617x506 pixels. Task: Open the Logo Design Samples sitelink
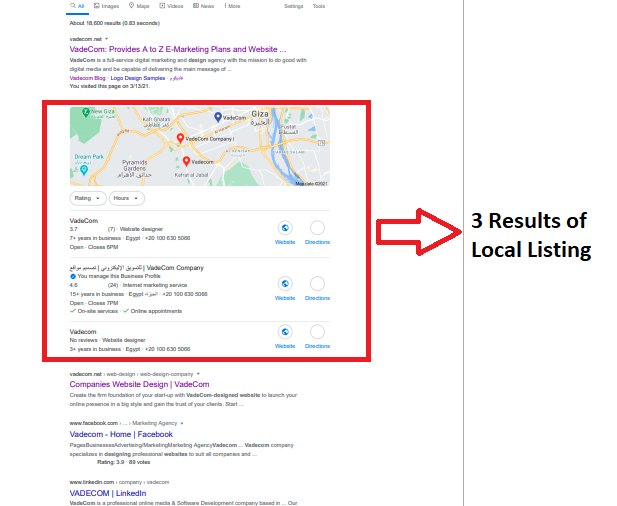138,78
